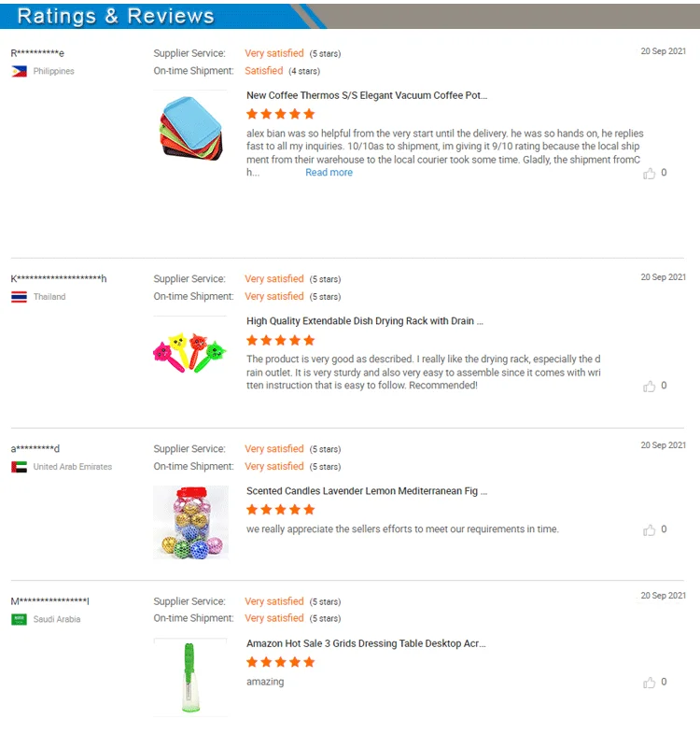Open High Quality Extendable Dish Drying Rack title

[365, 321]
